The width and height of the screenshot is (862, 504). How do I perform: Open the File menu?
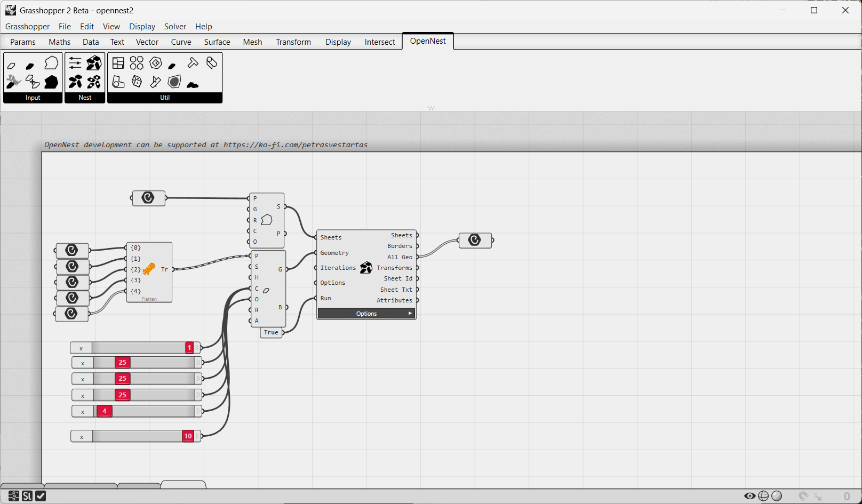pyautogui.click(x=65, y=27)
